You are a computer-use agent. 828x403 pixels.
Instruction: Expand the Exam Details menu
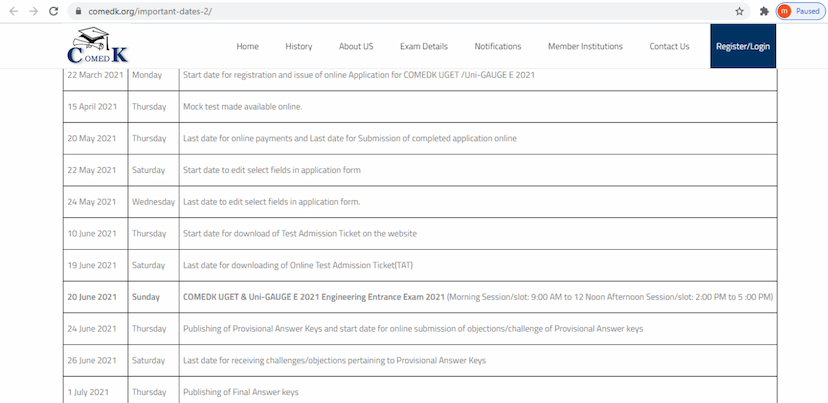point(423,46)
